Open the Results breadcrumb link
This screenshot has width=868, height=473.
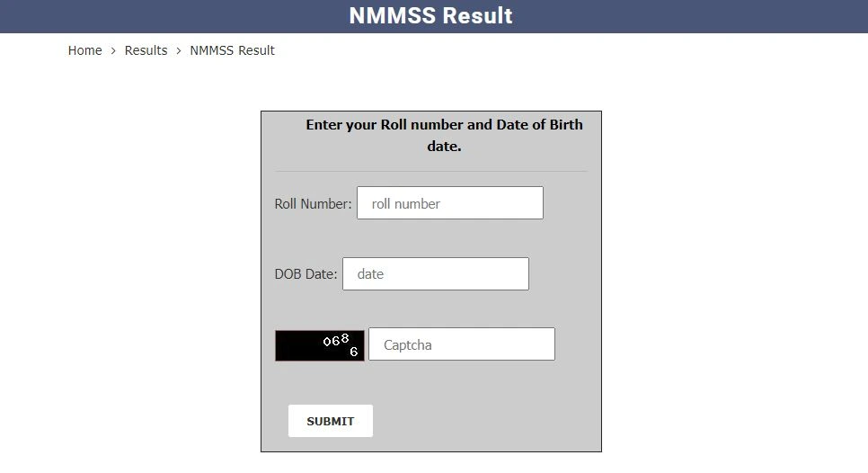click(x=146, y=50)
